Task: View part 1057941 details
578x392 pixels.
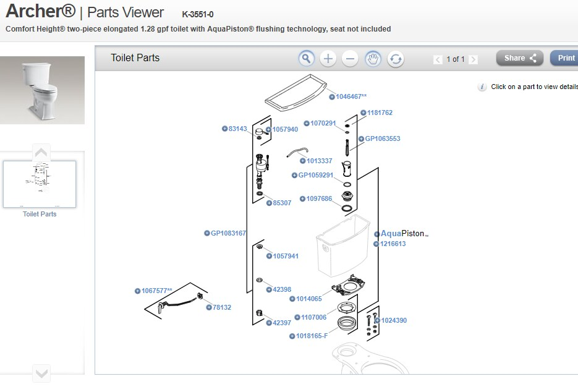Action: (286, 256)
